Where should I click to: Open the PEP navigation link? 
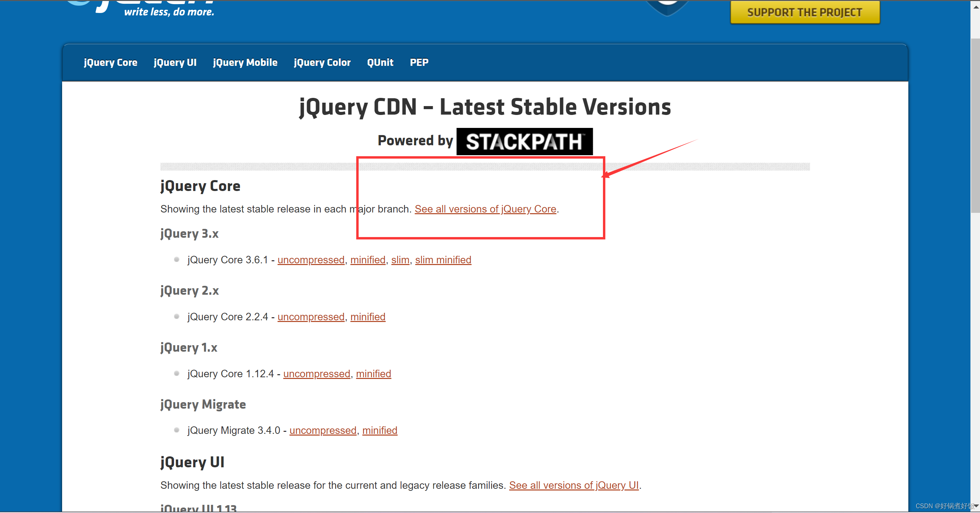pos(419,62)
